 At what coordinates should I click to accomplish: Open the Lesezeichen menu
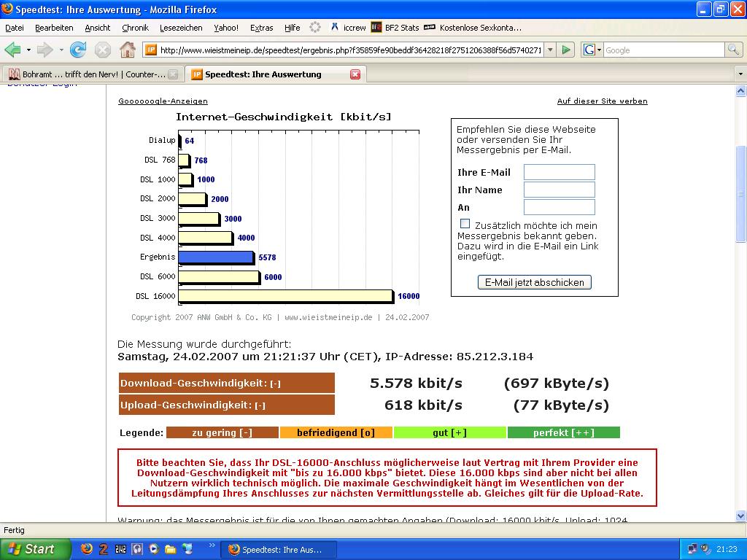[x=181, y=28]
